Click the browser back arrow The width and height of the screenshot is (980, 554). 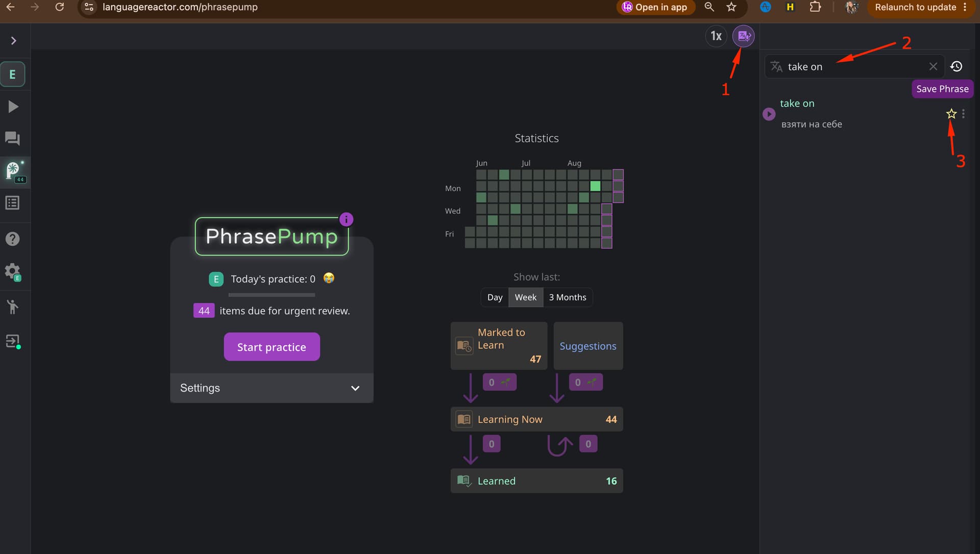click(x=10, y=7)
